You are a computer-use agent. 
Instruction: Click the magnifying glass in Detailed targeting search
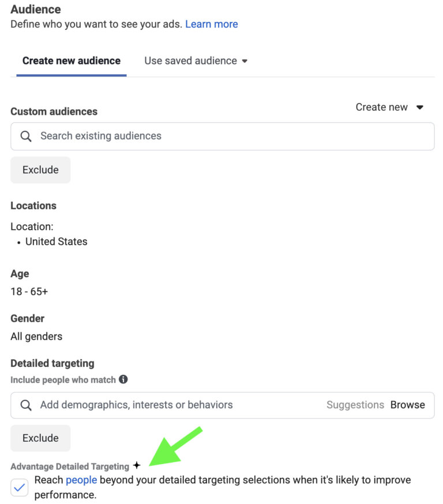click(25, 405)
